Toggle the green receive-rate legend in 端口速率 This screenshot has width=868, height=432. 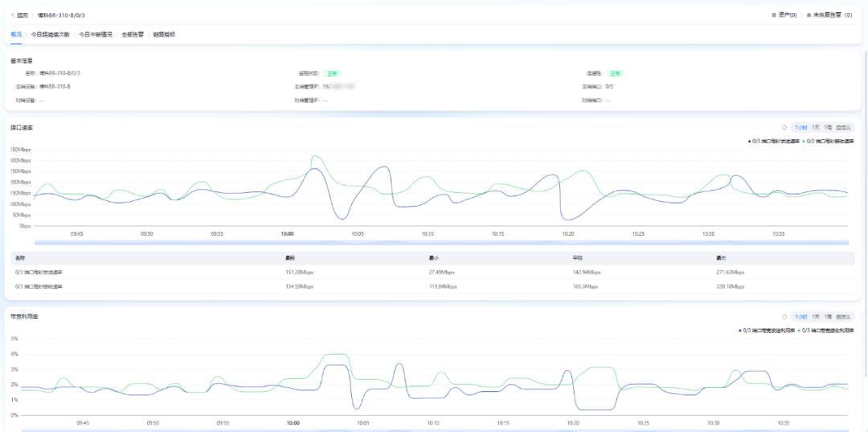[x=829, y=142]
